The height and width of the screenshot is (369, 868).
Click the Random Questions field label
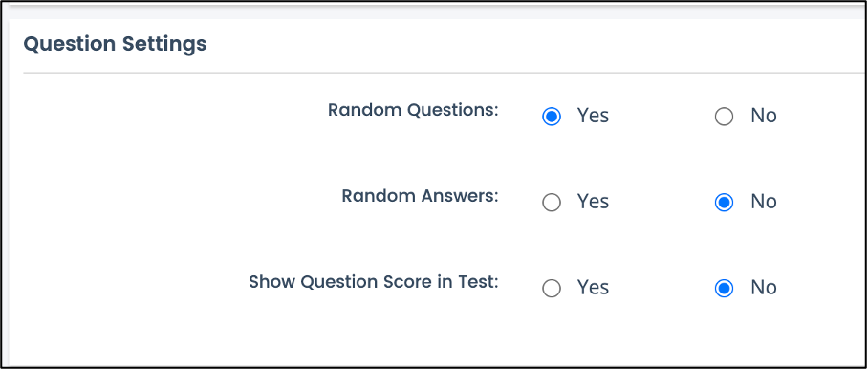[414, 110]
